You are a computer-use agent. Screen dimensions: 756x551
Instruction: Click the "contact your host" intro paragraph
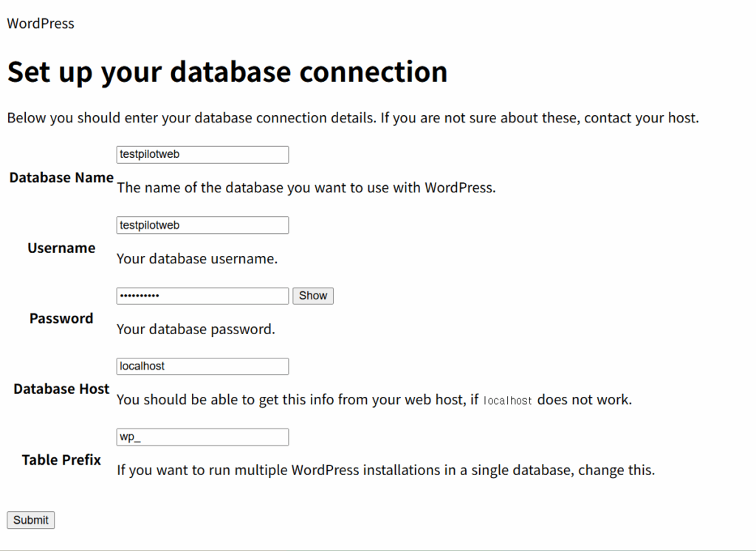(353, 118)
